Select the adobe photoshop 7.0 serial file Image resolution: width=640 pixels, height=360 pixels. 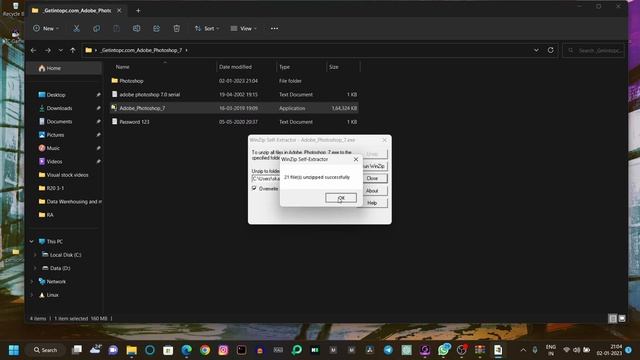233,94
